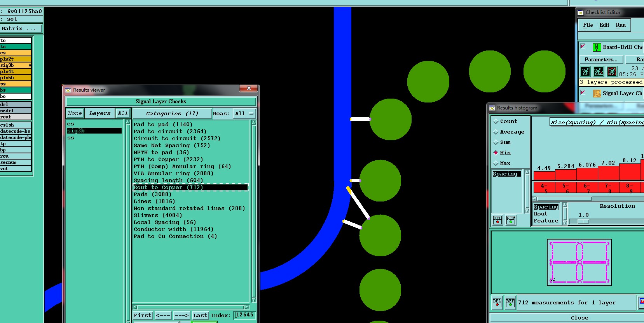Viewport: 644px width, 323px height.
Task: Click the Layers button in Results viewer
Action: pos(100,113)
